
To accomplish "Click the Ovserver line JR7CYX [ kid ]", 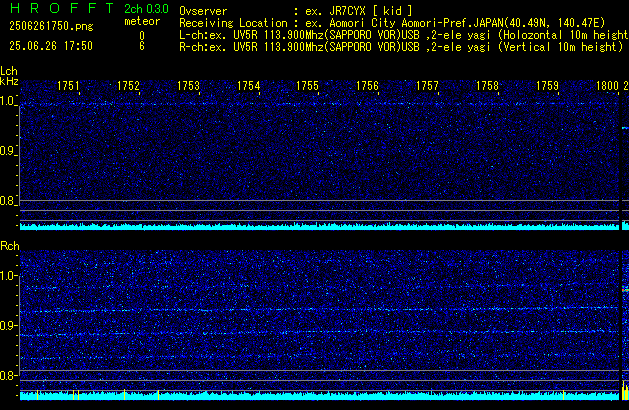I will point(296,11).
